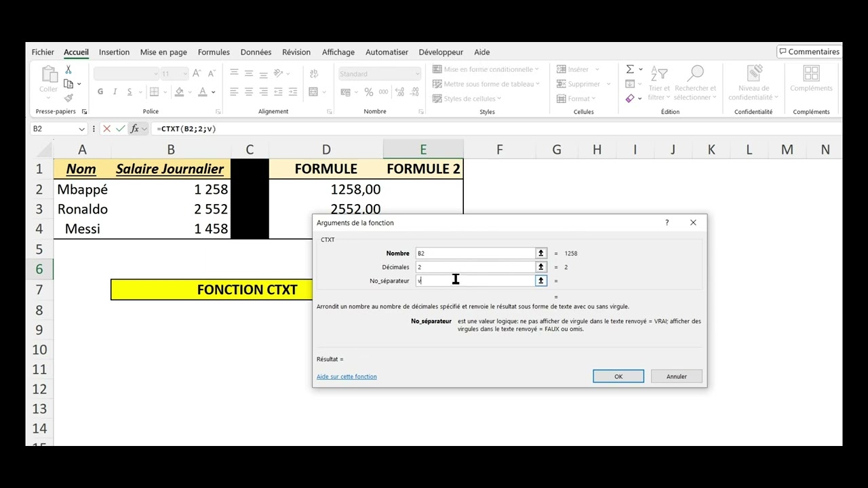Click the Niveau de confidentialité icon
This screenshot has height=488, width=868.
(754, 73)
